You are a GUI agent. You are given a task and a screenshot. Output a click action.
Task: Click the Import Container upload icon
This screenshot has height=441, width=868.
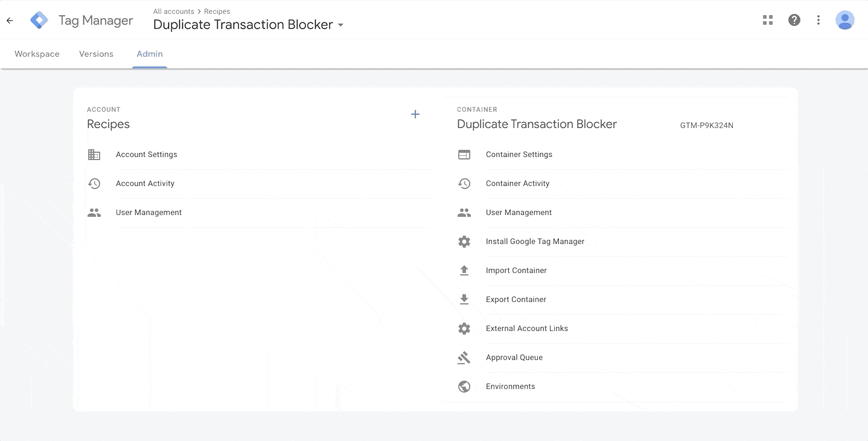tap(464, 271)
